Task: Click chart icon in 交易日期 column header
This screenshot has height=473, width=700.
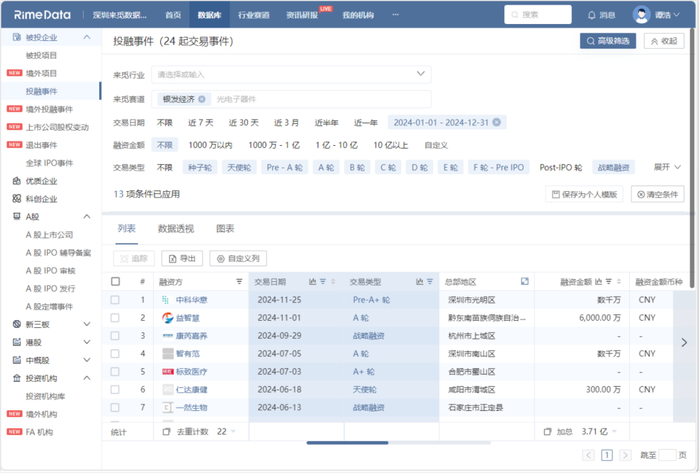Action: [312, 282]
